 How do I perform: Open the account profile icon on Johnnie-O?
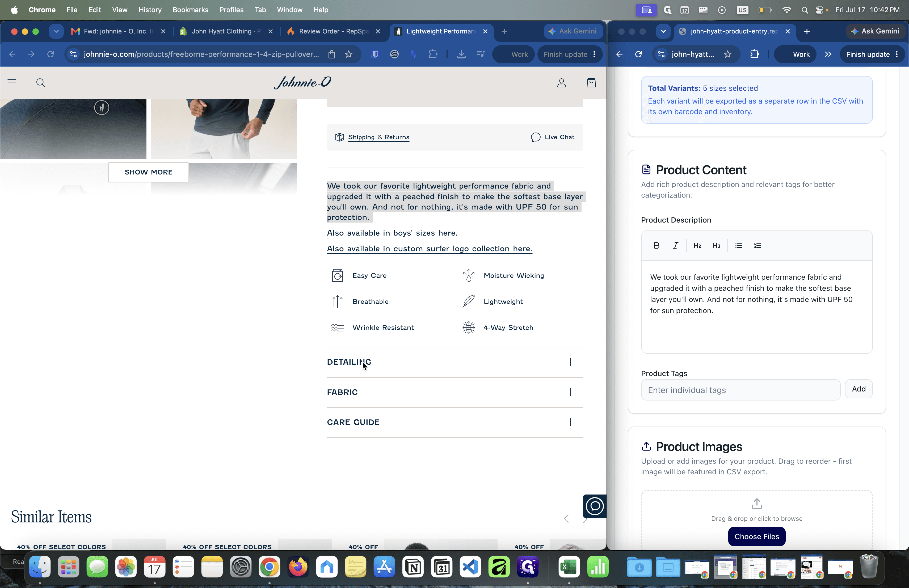(x=561, y=83)
